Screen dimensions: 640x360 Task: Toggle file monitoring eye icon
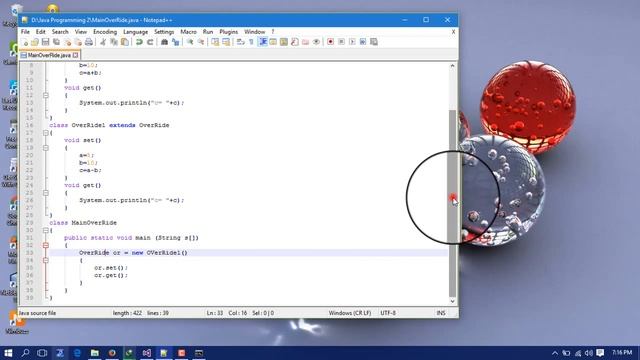(316, 42)
